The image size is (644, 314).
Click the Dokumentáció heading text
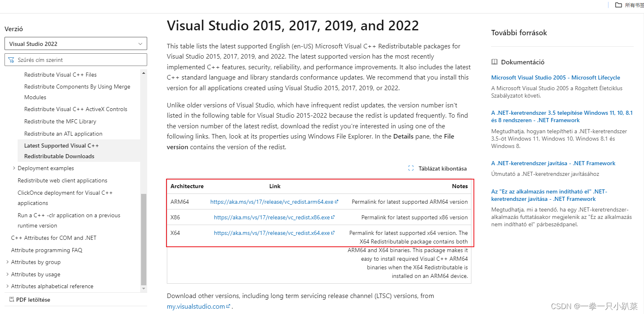coord(523,62)
